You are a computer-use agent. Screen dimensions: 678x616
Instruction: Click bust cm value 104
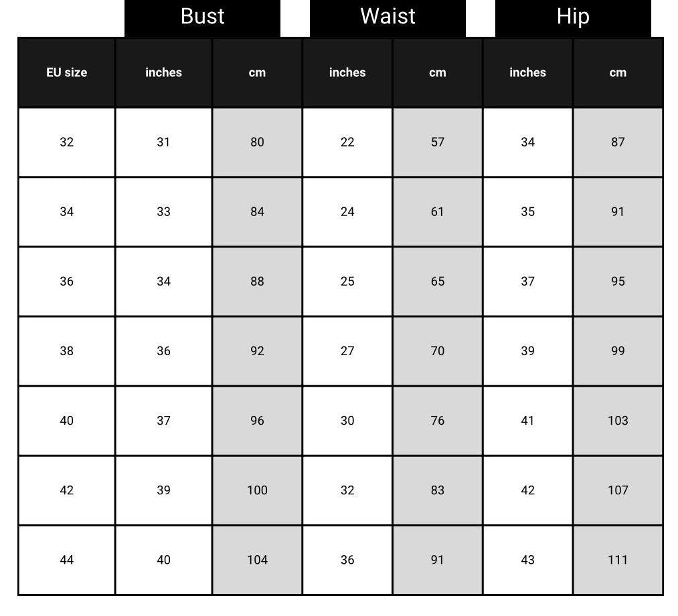coord(257,560)
